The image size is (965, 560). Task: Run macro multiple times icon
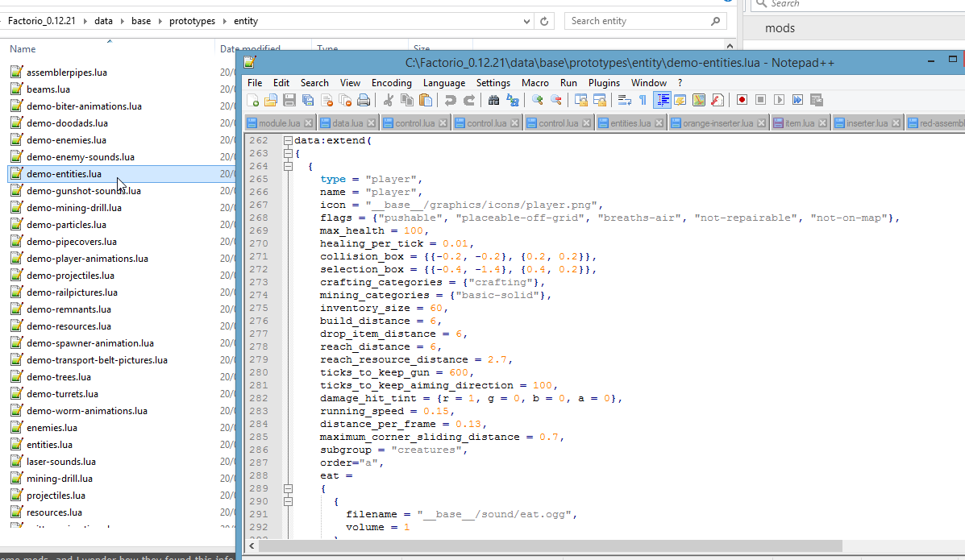[797, 100]
